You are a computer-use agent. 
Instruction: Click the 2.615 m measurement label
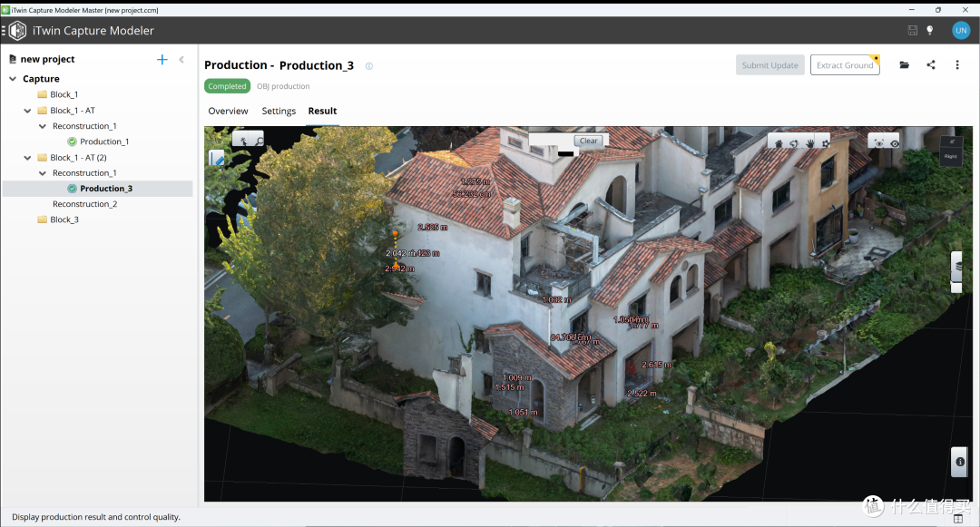point(656,364)
